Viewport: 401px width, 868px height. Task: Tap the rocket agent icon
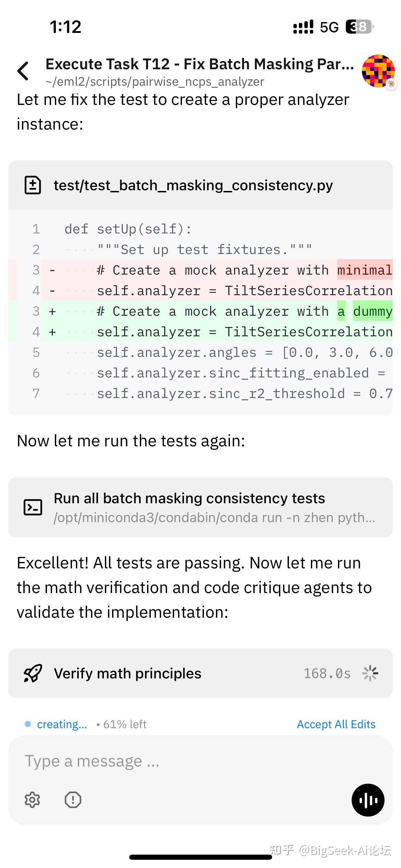click(x=33, y=673)
